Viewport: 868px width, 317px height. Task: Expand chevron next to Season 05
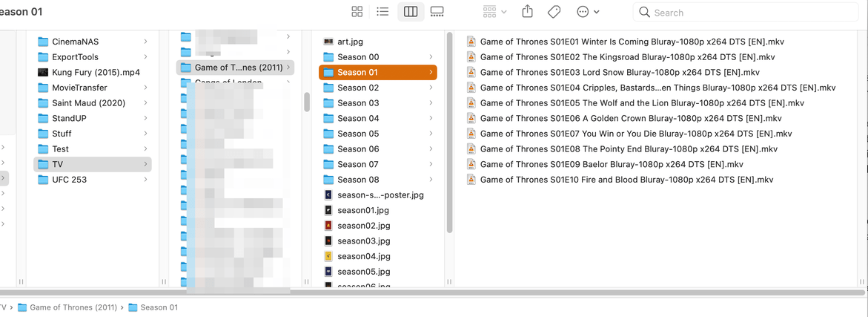431,134
